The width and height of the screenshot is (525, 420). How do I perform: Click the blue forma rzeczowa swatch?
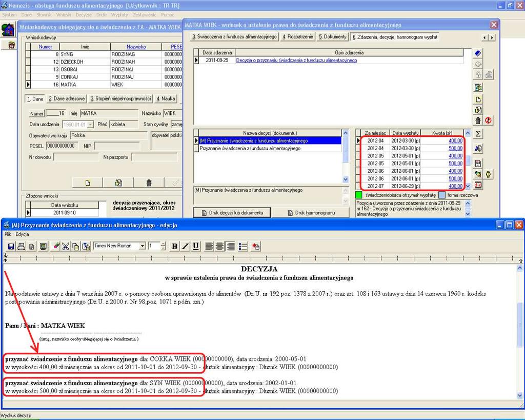(442, 195)
